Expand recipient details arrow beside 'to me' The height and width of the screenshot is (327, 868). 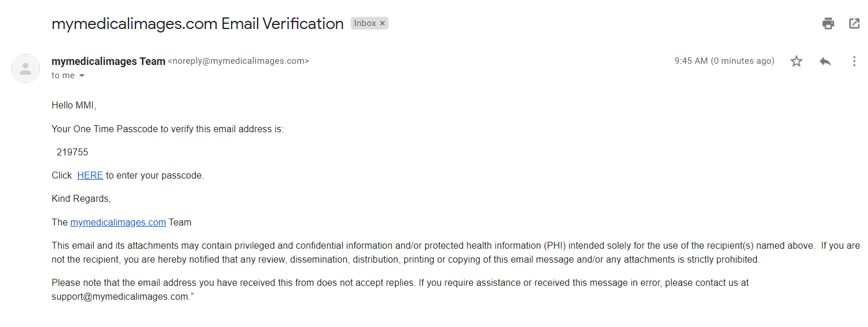82,76
